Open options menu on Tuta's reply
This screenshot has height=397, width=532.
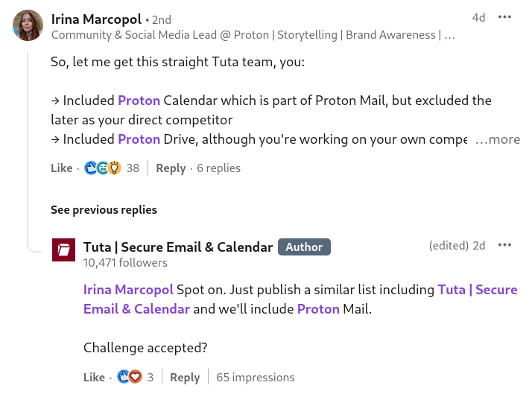click(504, 245)
